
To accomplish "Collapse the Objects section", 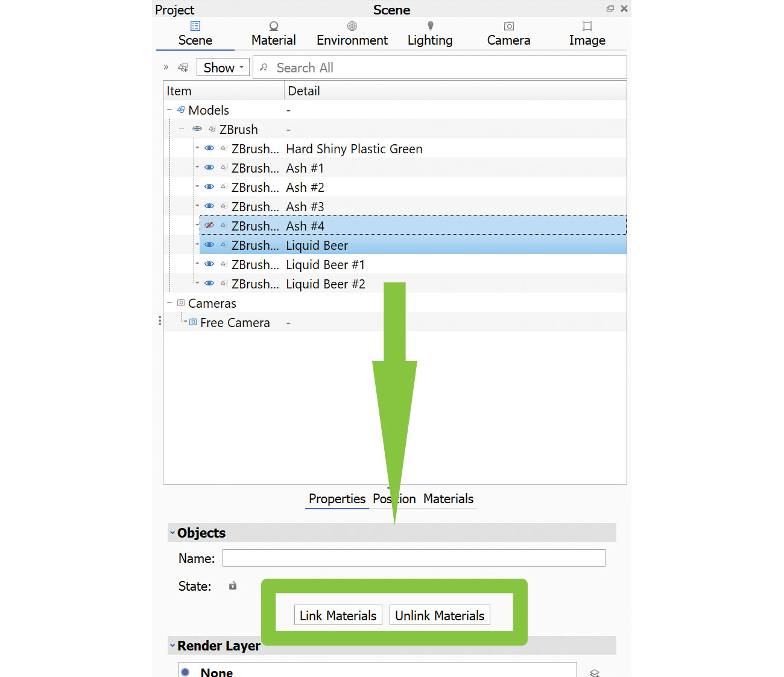I will 172,533.
